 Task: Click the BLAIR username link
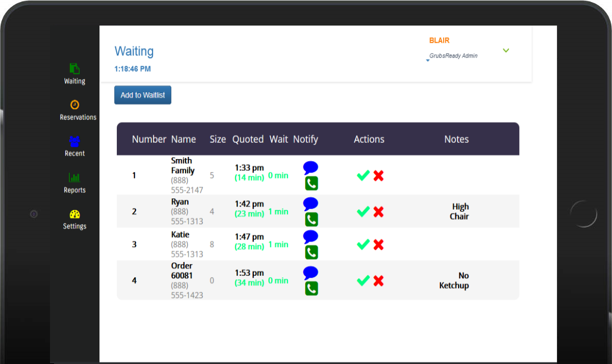click(439, 40)
